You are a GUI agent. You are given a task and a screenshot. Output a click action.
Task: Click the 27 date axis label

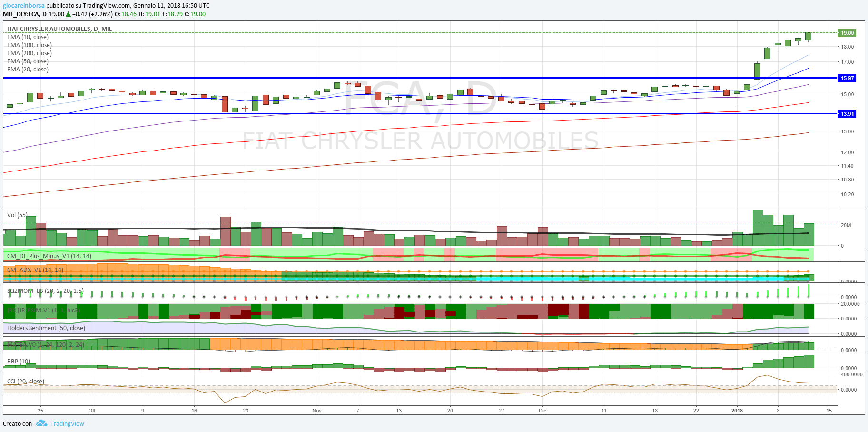(x=501, y=411)
